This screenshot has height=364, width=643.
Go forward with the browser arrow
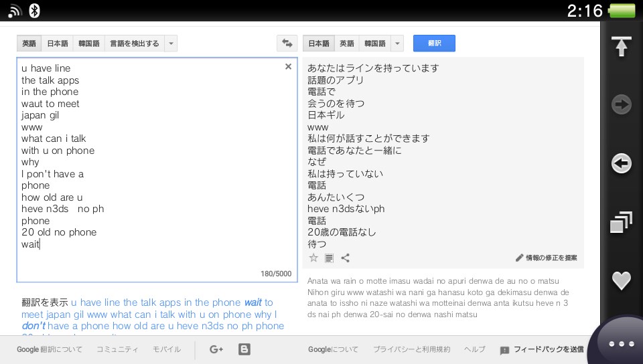pos(622,105)
